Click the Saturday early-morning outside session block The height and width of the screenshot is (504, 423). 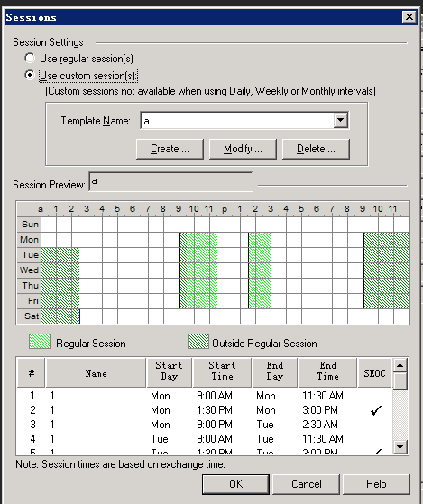coord(60,316)
